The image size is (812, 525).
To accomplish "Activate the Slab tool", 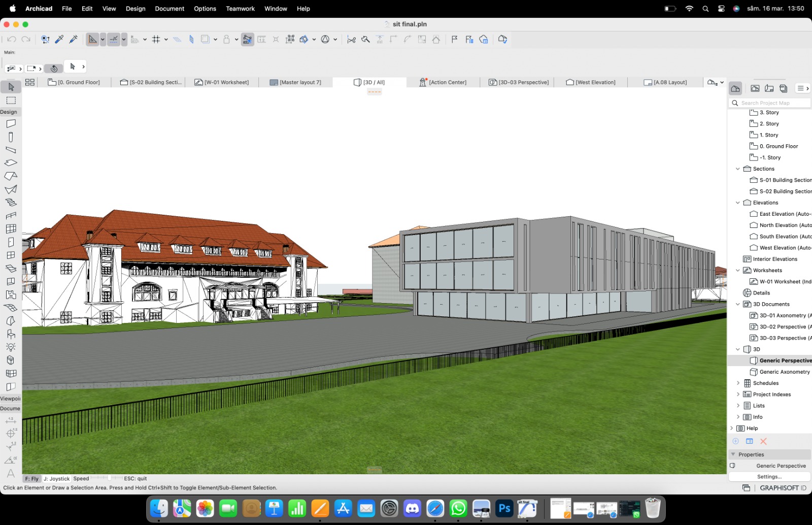I will pyautogui.click(x=11, y=163).
